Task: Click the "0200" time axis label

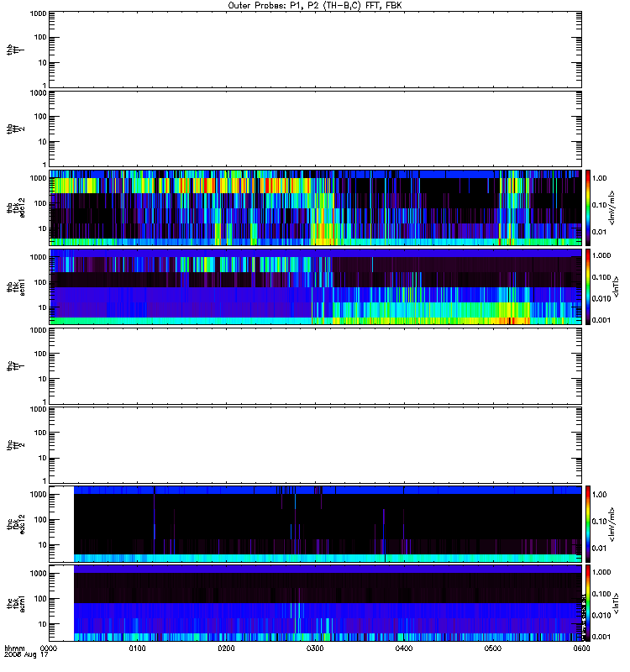Action: pos(226,648)
